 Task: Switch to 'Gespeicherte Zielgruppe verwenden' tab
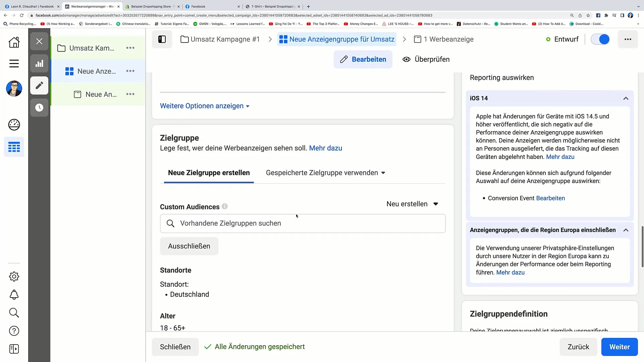pyautogui.click(x=326, y=172)
